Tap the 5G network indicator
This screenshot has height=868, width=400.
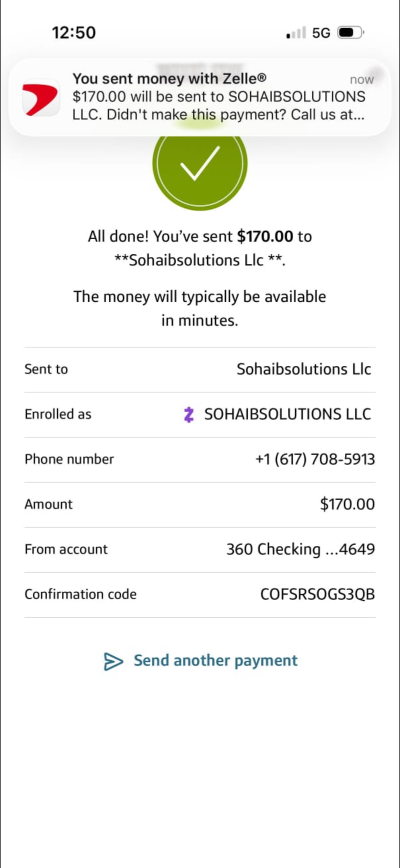pyautogui.click(x=321, y=33)
